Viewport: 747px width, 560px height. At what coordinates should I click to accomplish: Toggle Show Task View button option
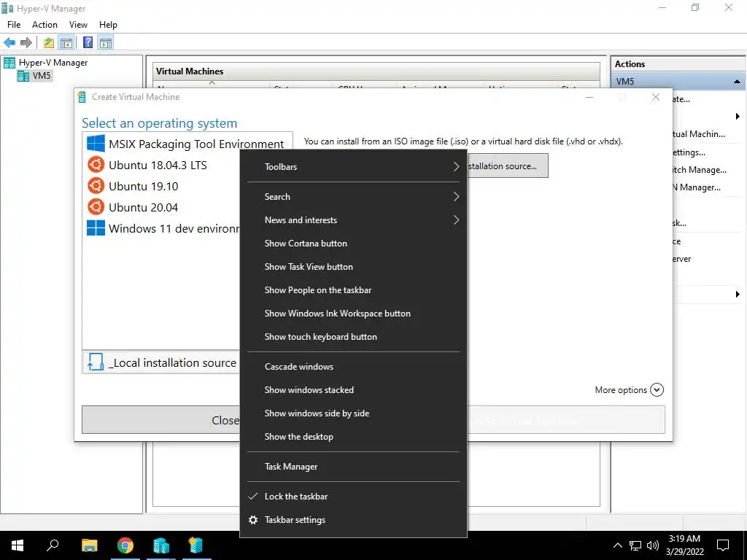tap(353, 267)
